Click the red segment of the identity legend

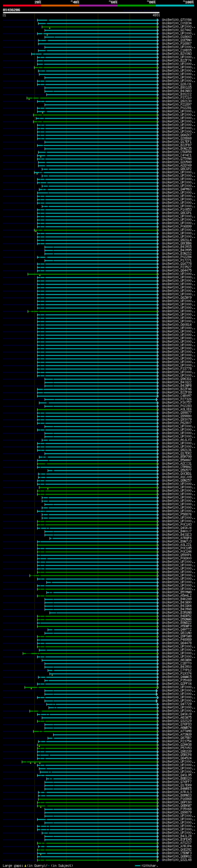click(x=22, y=6)
